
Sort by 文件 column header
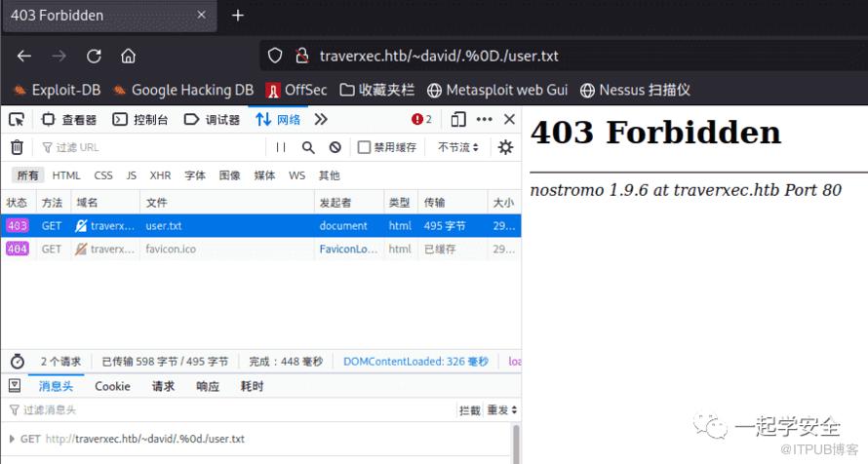227,203
